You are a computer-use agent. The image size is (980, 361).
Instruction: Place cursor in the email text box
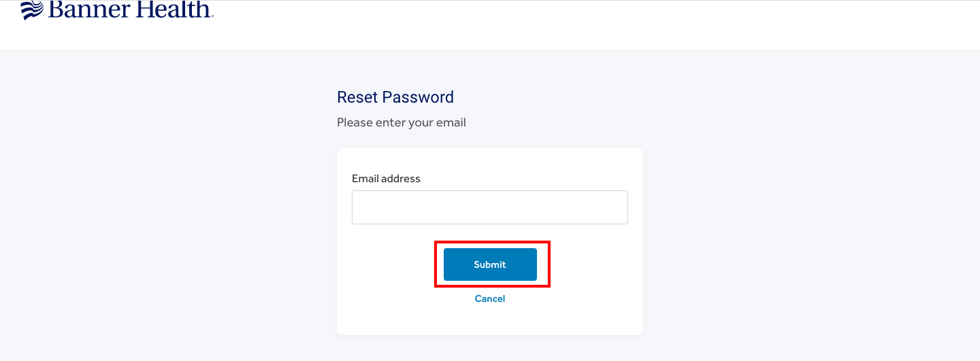click(x=490, y=207)
